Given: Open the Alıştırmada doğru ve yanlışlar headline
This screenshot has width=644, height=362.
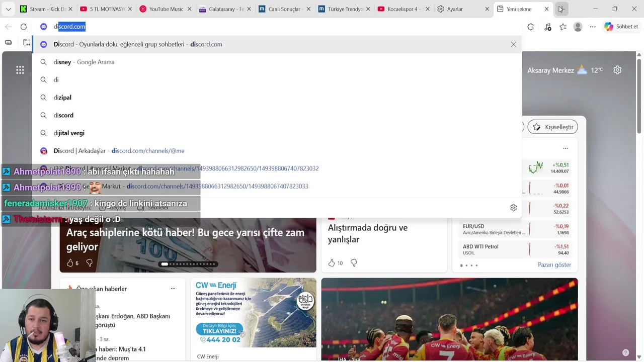Looking at the screenshot, I should 368,233.
